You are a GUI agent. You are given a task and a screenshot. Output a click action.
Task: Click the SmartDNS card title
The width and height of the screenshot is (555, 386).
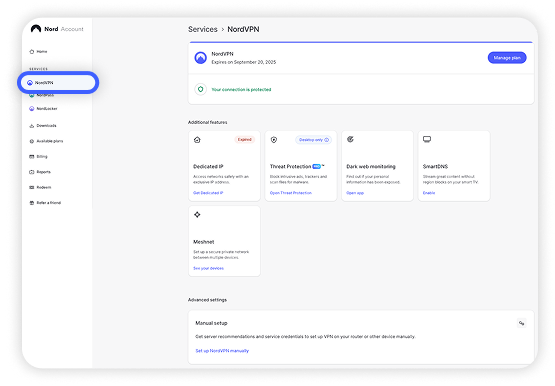click(435, 166)
